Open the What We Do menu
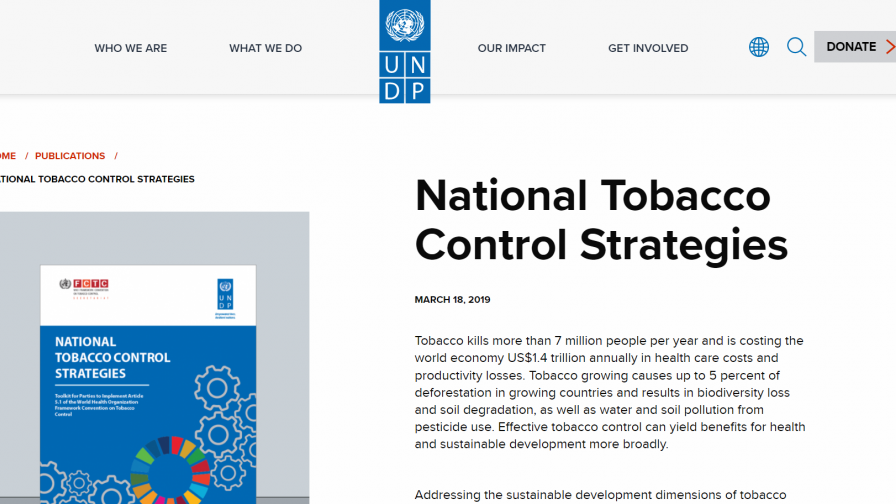This screenshot has height=504, width=896. tap(265, 49)
